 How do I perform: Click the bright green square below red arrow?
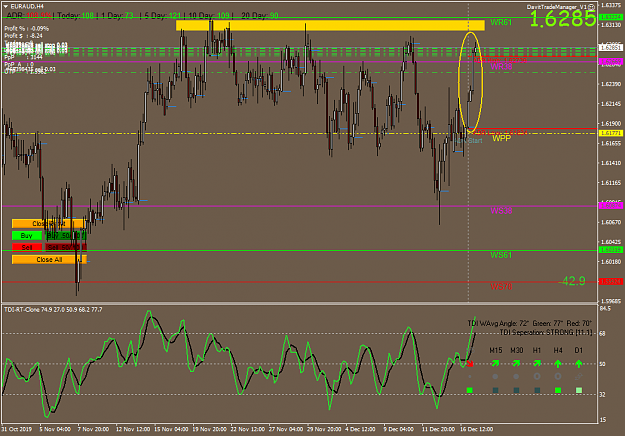pyautogui.click(x=470, y=390)
